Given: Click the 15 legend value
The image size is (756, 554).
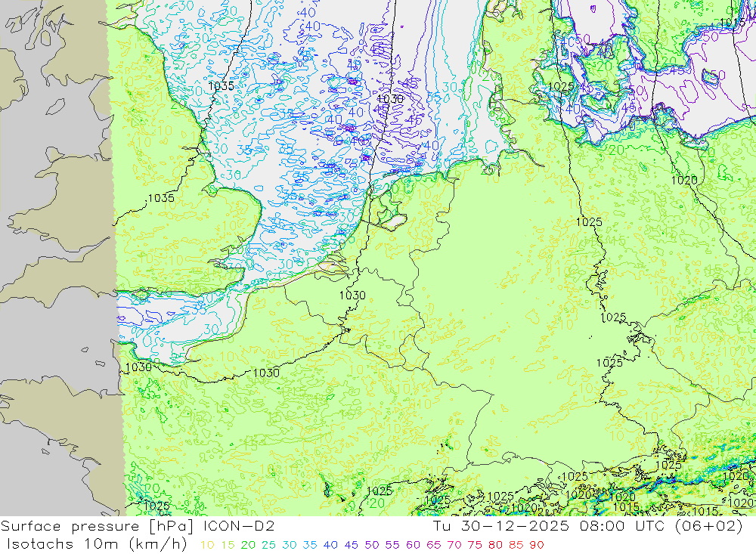Looking at the screenshot, I should coord(228,546).
